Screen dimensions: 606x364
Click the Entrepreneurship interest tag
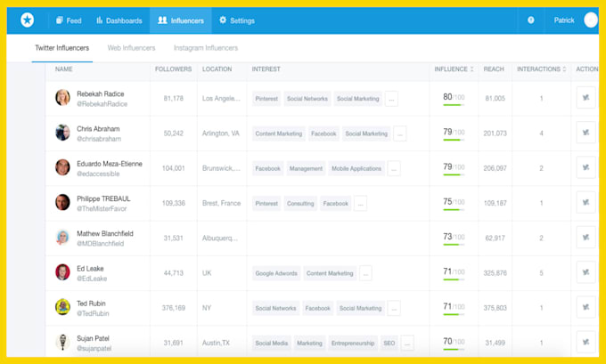click(353, 344)
